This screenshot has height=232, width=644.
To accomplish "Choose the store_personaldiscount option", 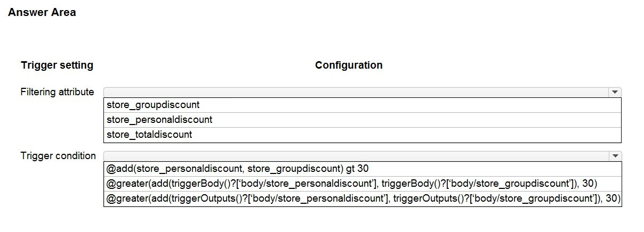I will click(x=363, y=120).
